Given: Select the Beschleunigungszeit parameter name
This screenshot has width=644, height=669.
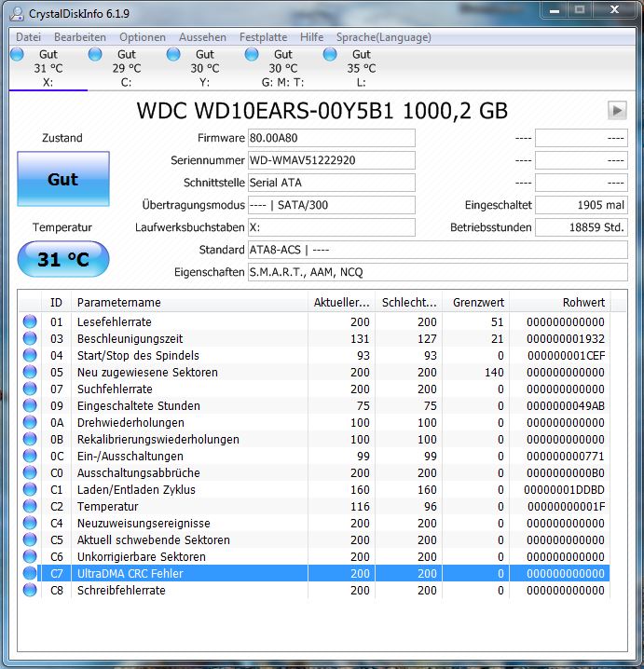Looking at the screenshot, I should point(130,339).
